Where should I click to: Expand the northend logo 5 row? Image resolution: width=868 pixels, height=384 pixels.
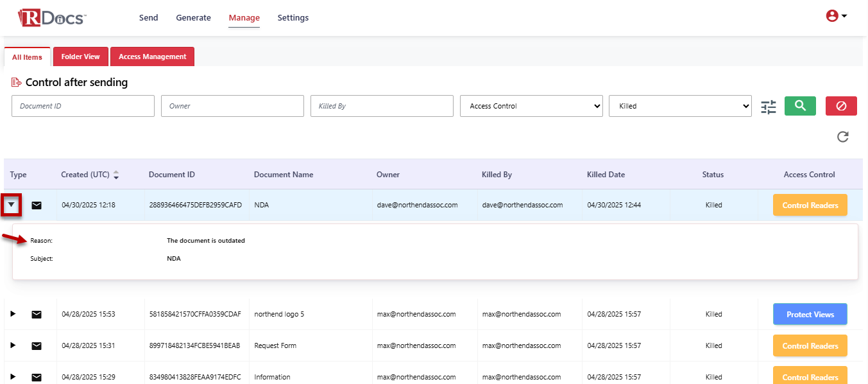(12, 314)
